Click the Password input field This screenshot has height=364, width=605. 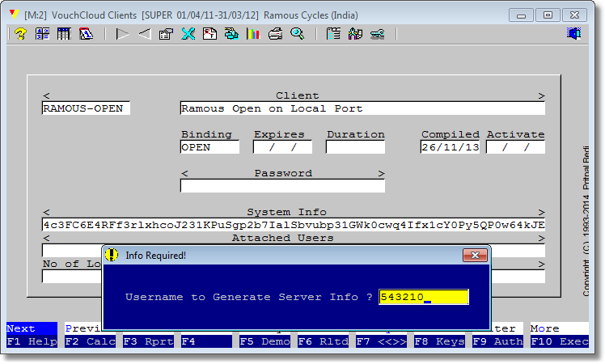coord(282,186)
